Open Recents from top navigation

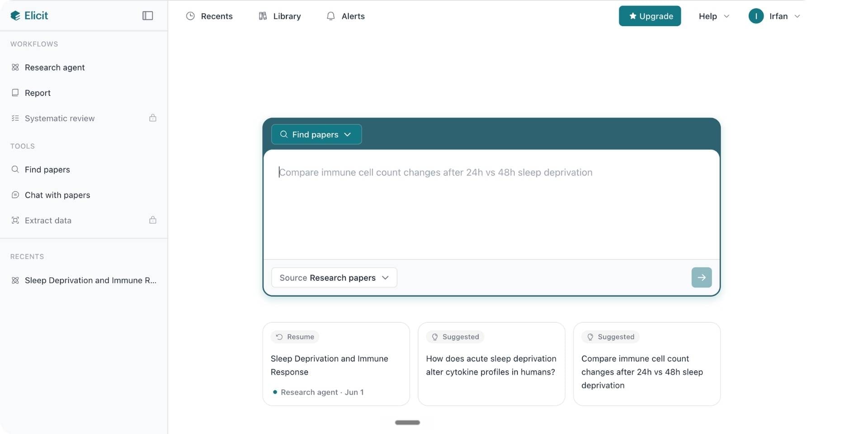pos(209,16)
